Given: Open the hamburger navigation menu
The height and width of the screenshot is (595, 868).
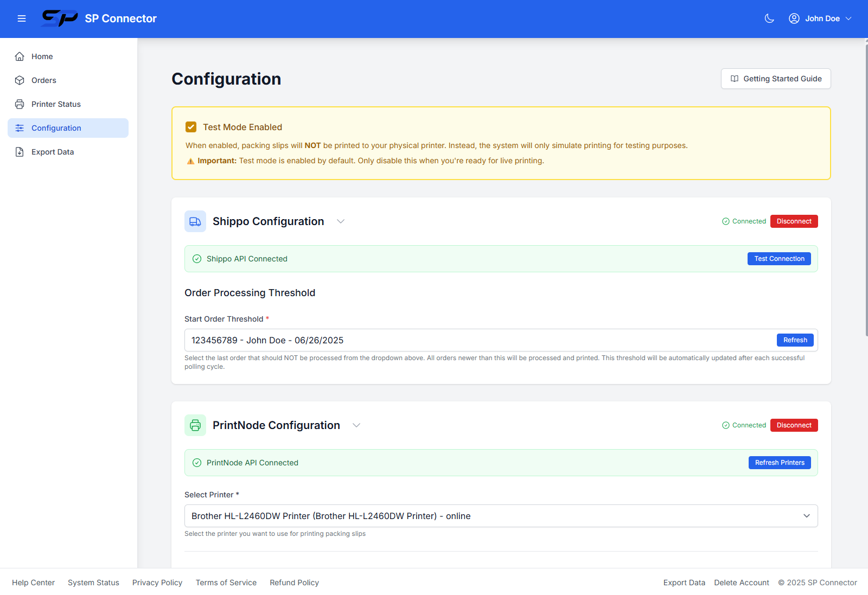Looking at the screenshot, I should [22, 18].
